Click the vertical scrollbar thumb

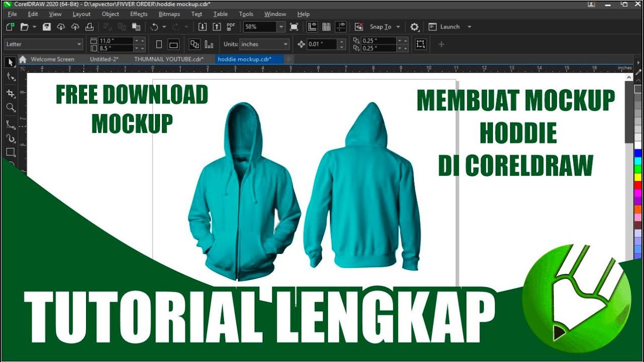pyautogui.click(x=629, y=112)
